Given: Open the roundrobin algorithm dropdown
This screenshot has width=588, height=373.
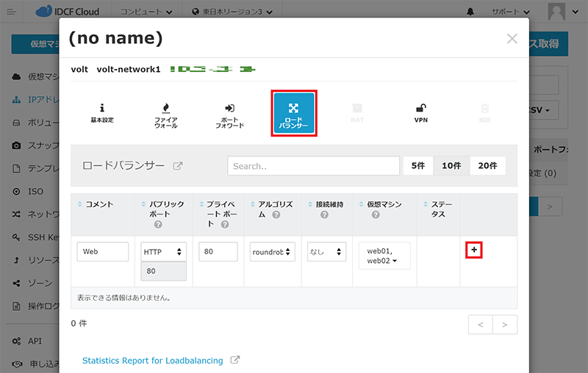Looking at the screenshot, I should (x=273, y=252).
